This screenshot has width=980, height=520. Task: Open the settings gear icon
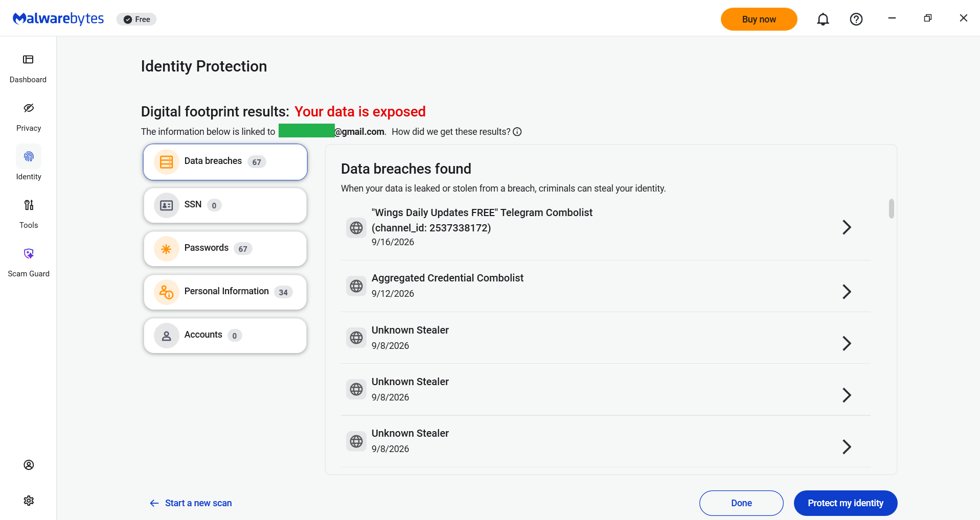pyautogui.click(x=29, y=501)
